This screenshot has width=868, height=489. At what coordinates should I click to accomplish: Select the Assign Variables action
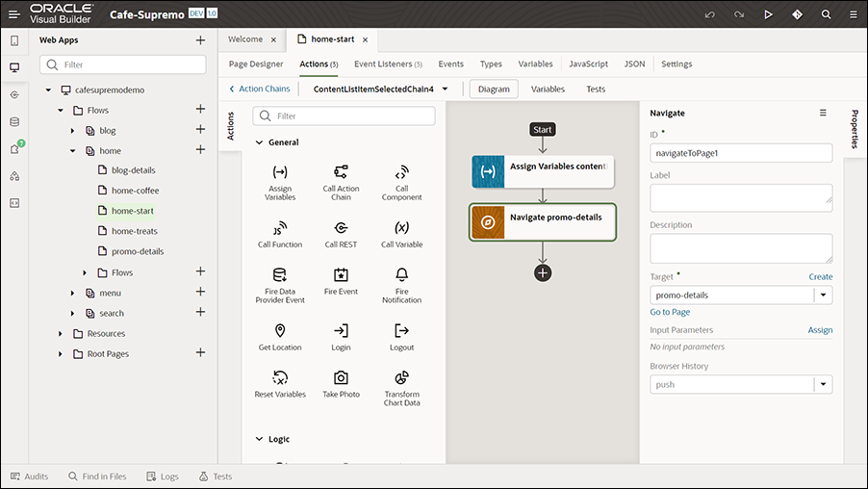coord(280,183)
